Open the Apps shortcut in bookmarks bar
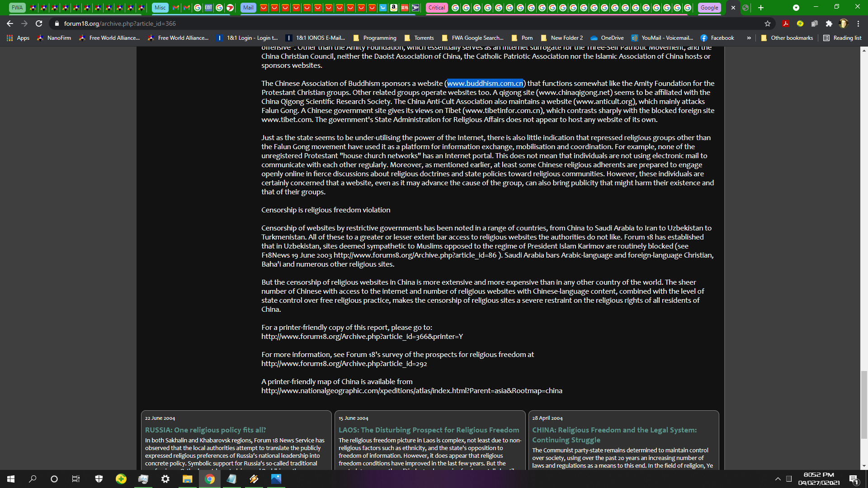Viewport: 868px width, 488px height. pyautogui.click(x=18, y=38)
